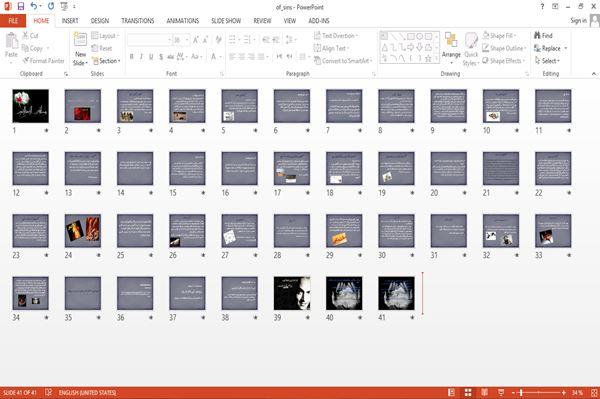Image resolution: width=600 pixels, height=399 pixels.
Task: Toggle Italic formatting
Action: (141, 57)
